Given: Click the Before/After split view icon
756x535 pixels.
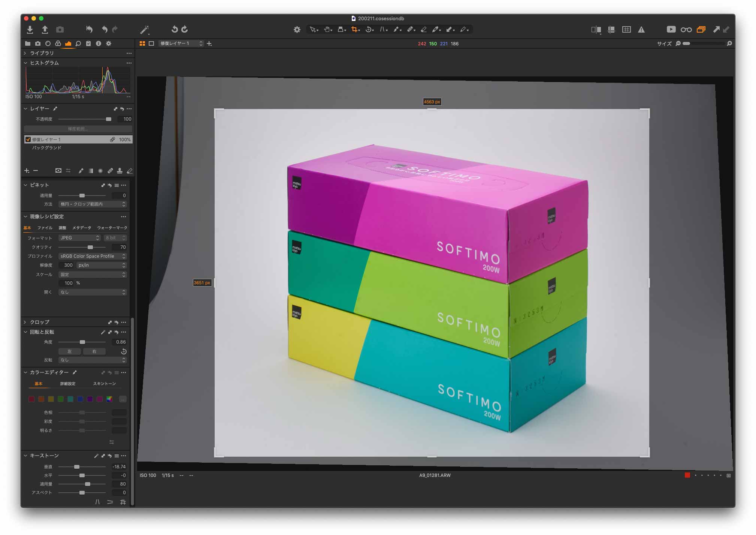Looking at the screenshot, I should [x=596, y=30].
